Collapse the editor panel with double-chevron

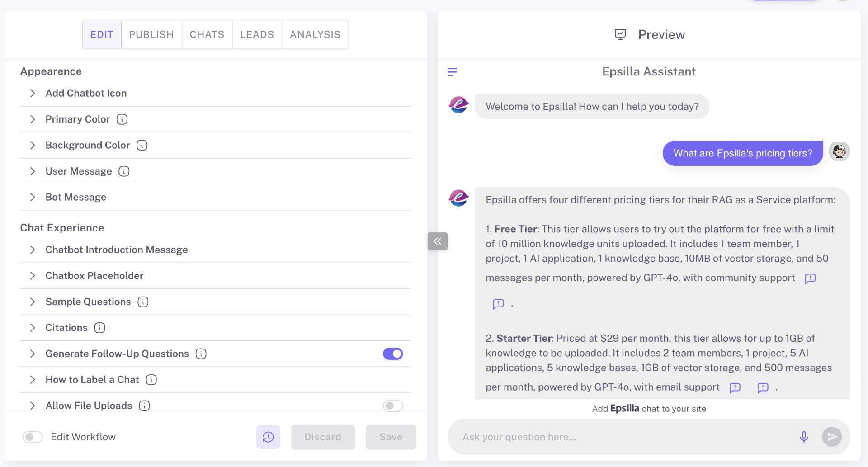point(437,241)
